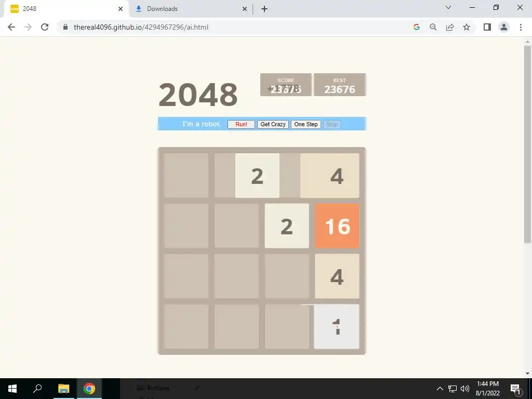Open the zoom magnifier icon in address bar
The height and width of the screenshot is (399, 532).
tap(433, 27)
